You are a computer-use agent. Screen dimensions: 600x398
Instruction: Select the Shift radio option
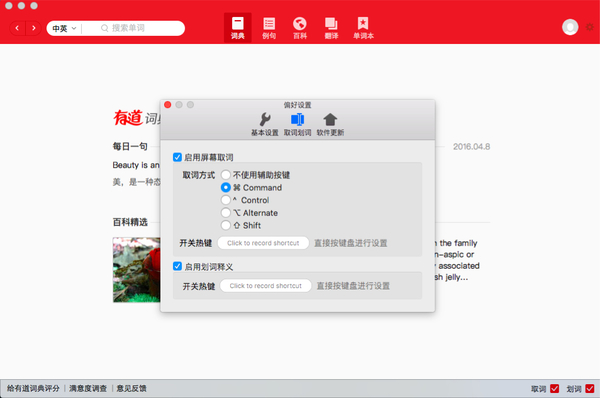(x=226, y=225)
